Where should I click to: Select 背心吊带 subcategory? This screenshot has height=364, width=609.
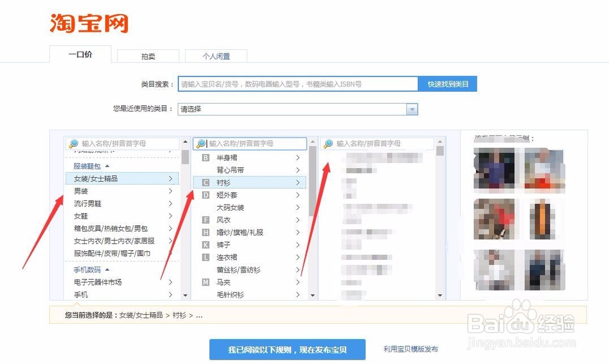click(x=250, y=170)
